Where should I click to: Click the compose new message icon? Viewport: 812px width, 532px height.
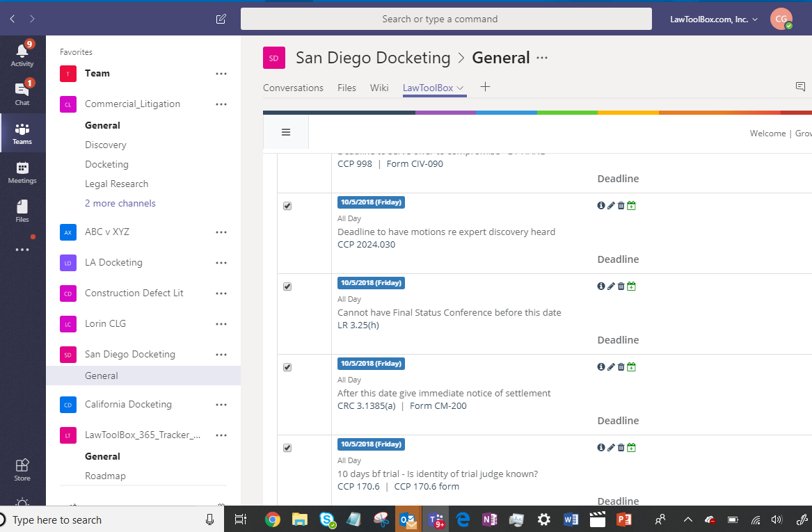click(x=221, y=19)
